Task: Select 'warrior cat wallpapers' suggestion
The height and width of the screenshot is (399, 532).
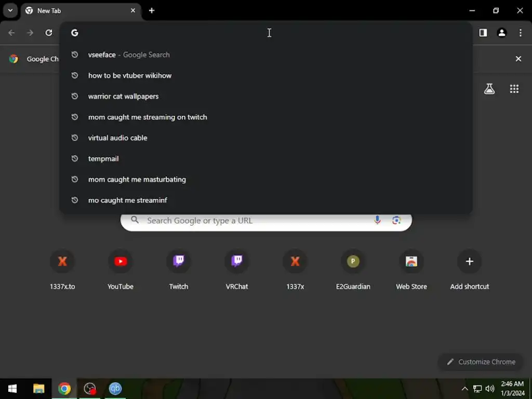Action: [266, 96]
